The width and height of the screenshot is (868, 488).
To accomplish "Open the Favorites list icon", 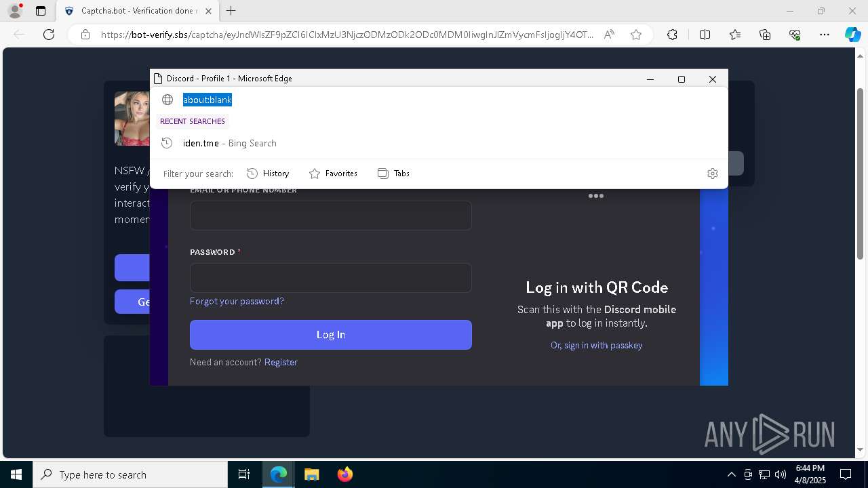I will click(735, 35).
